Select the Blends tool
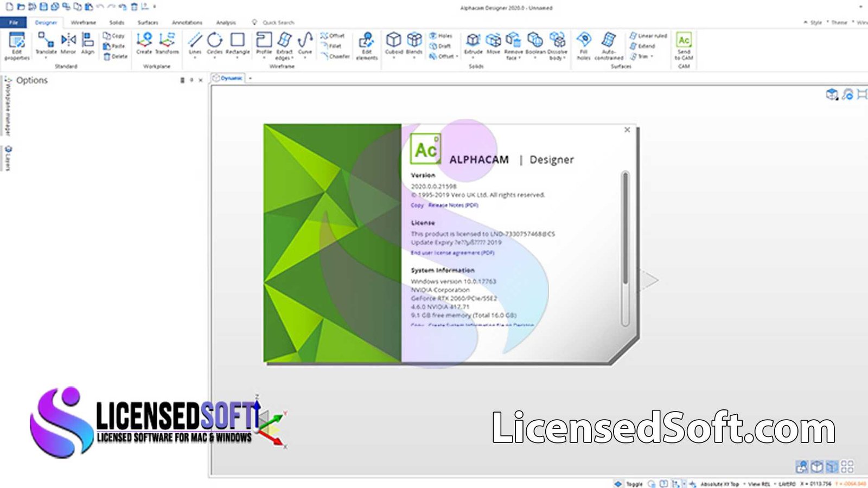Viewport: 868px width, 488px height. point(414,44)
